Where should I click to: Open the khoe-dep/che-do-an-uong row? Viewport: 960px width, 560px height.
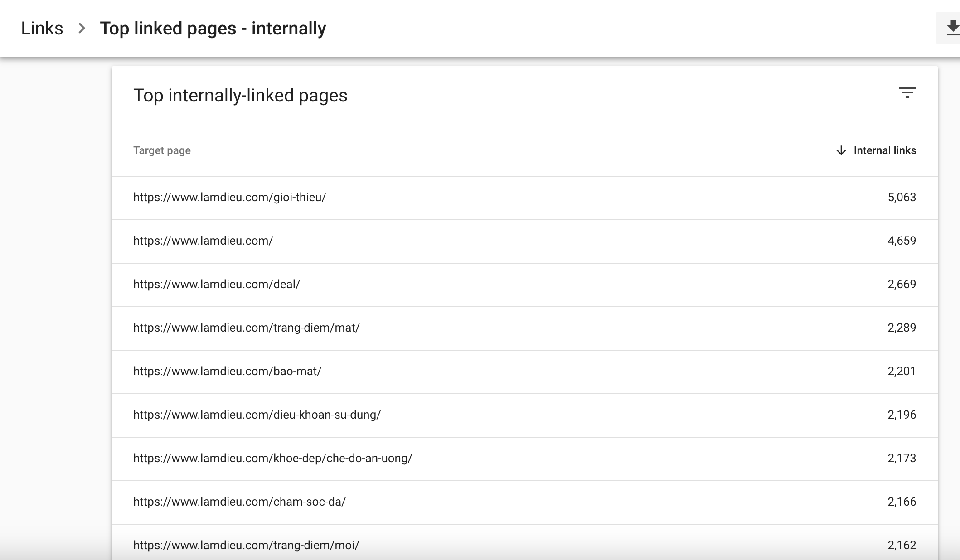[525, 459]
